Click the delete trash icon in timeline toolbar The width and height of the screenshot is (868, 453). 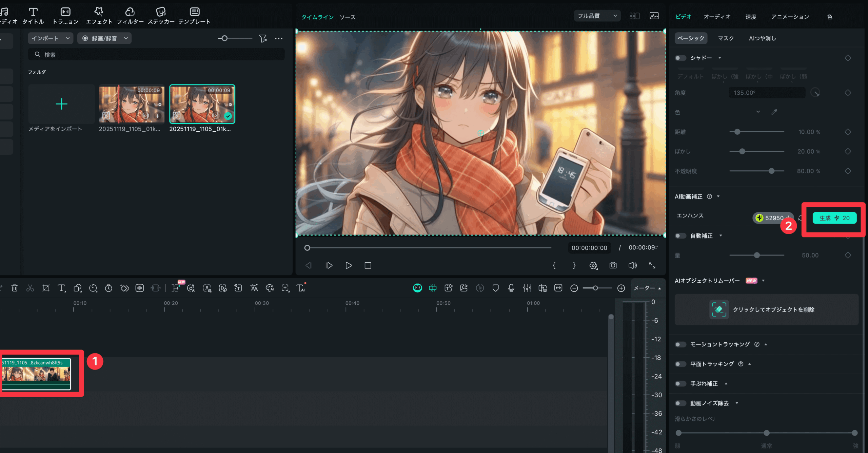(15, 288)
